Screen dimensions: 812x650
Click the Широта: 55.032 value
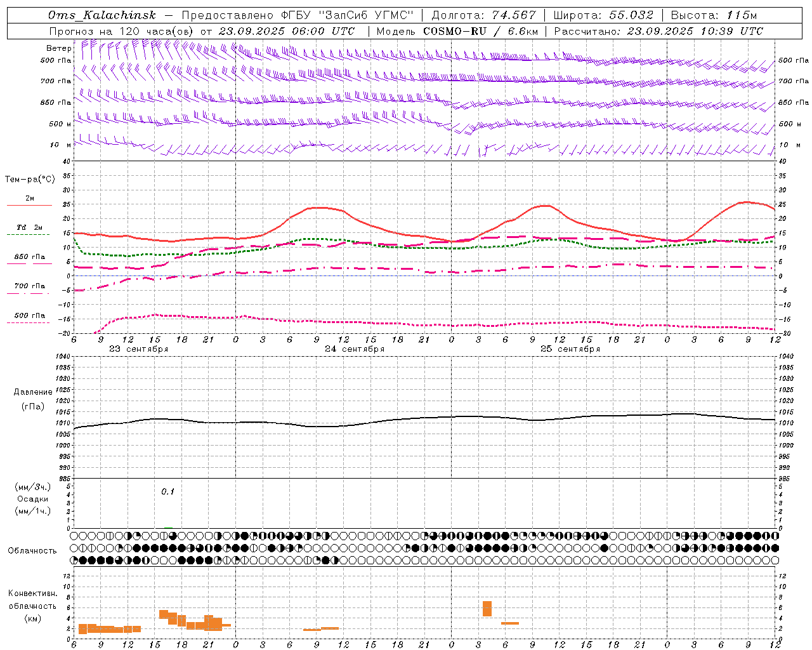603,15
